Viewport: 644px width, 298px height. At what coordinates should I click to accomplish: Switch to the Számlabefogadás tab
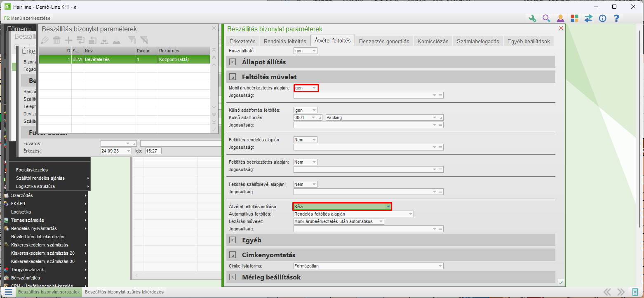coord(478,41)
